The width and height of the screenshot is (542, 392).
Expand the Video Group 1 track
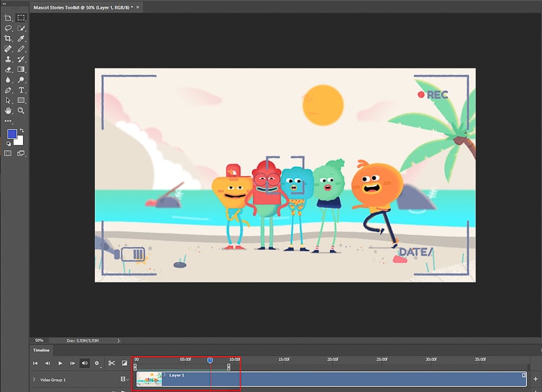[x=34, y=379]
